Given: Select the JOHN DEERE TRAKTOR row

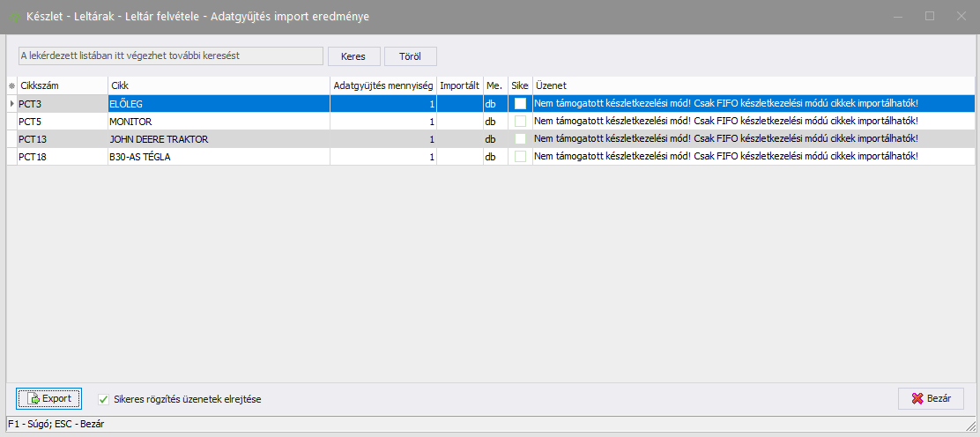Looking at the screenshot, I should pos(218,139).
